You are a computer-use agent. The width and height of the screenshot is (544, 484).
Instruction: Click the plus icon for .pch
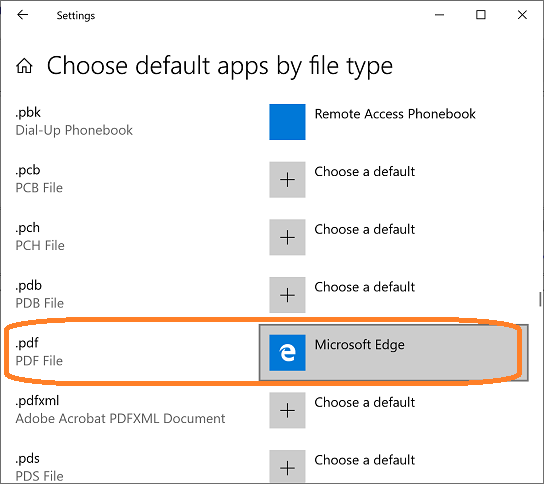[287, 237]
